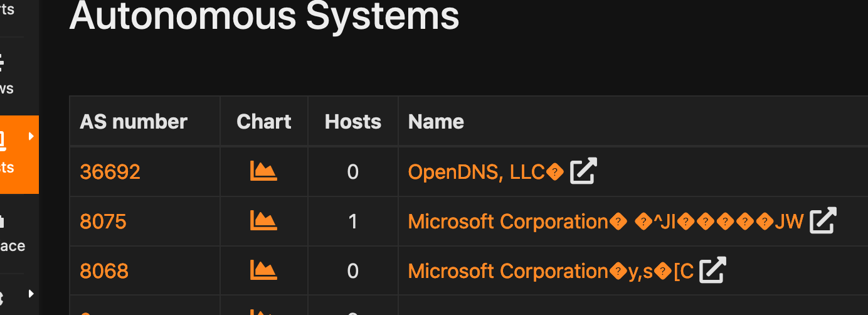The height and width of the screenshot is (315, 868).
Task: Open chart for AS 8075
Action: pos(263,221)
